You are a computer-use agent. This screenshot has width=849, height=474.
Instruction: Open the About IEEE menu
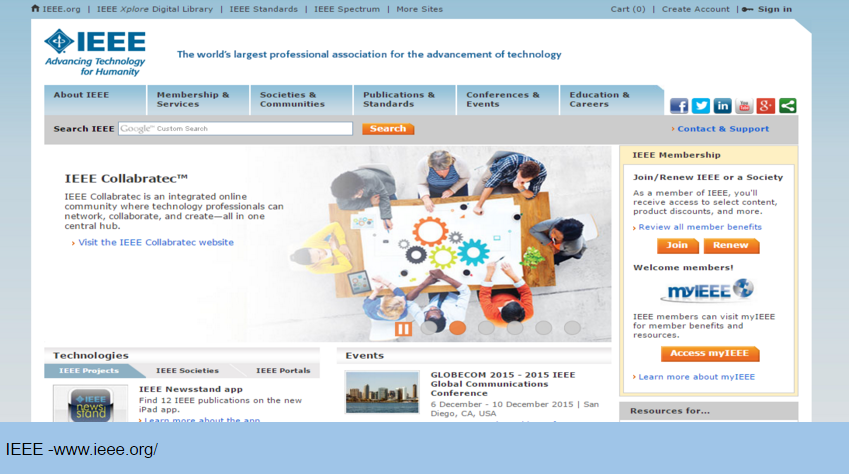tap(95, 100)
